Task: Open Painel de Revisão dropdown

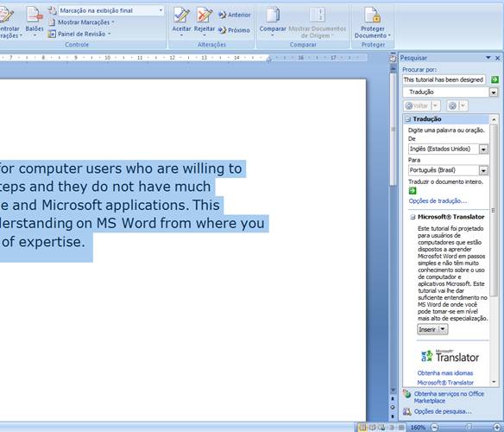Action: point(79,34)
